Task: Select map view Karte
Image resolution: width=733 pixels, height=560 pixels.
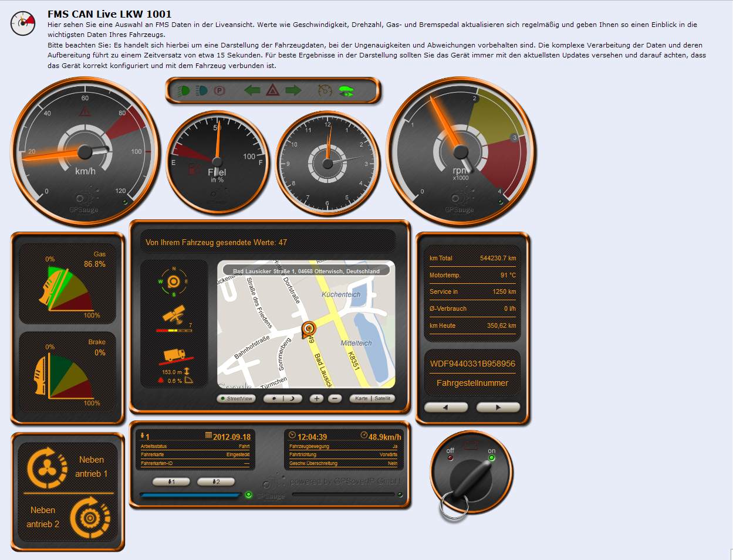Action: (362, 399)
